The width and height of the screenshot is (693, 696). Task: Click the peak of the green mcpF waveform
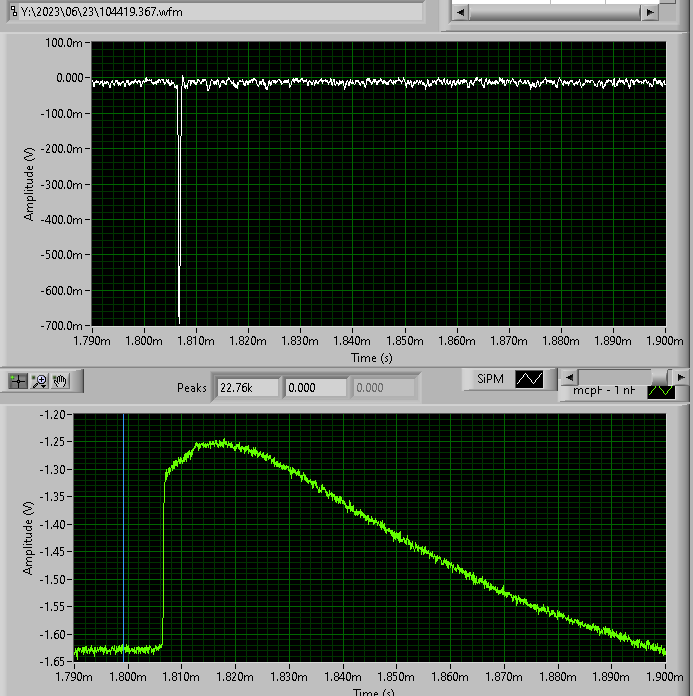[x=222, y=443]
